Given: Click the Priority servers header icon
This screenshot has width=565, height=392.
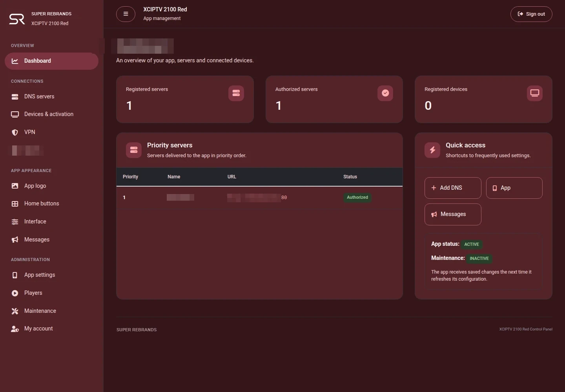Looking at the screenshot, I should tap(134, 150).
